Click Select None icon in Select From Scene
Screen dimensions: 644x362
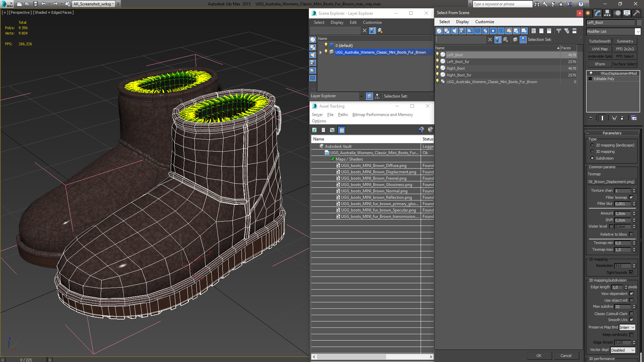click(x=541, y=31)
